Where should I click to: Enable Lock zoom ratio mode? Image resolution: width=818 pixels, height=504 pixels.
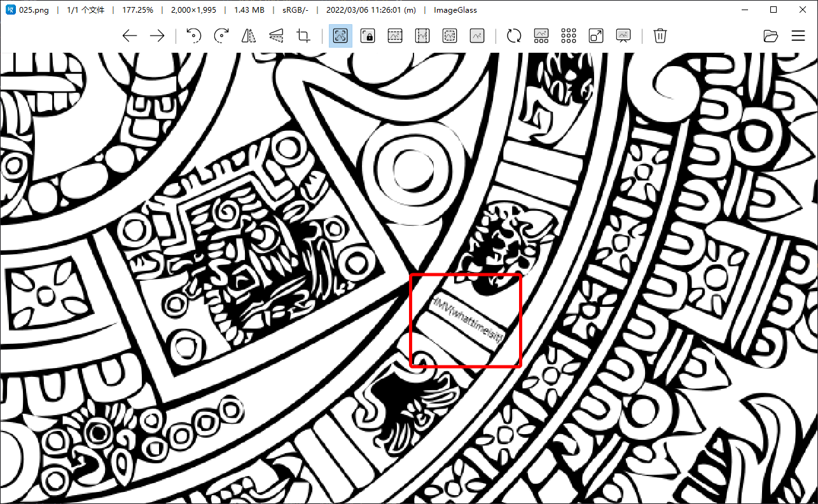[x=368, y=36]
